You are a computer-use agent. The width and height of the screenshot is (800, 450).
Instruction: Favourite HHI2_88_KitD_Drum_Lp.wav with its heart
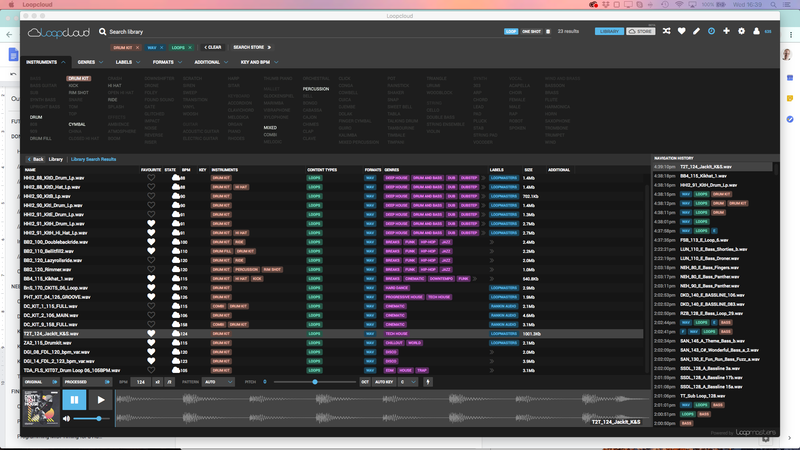click(x=151, y=178)
